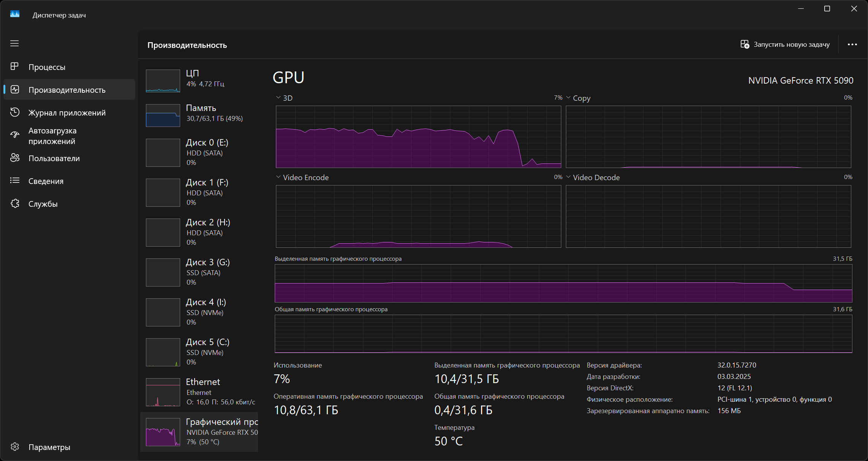Image resolution: width=868 pixels, height=461 pixels.
Task: Open Процессы via its sidebar icon
Action: click(14, 67)
